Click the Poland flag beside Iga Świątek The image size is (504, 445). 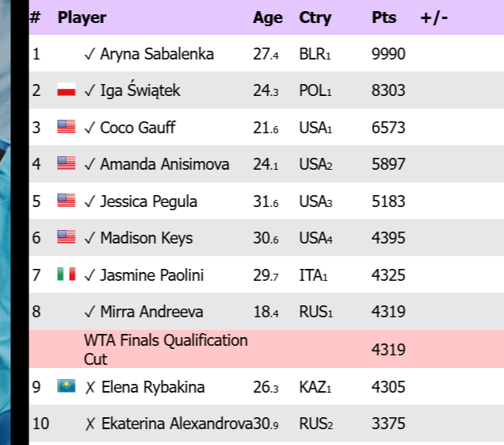coord(66,90)
